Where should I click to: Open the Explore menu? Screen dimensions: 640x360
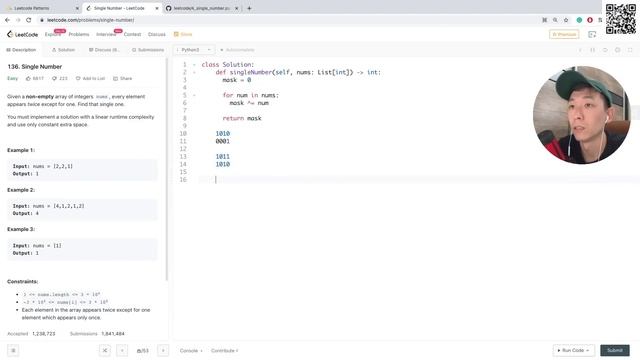coord(53,34)
